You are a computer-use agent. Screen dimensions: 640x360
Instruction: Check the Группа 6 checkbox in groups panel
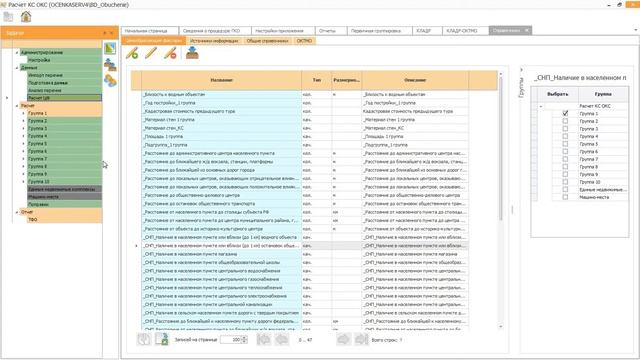565,151
